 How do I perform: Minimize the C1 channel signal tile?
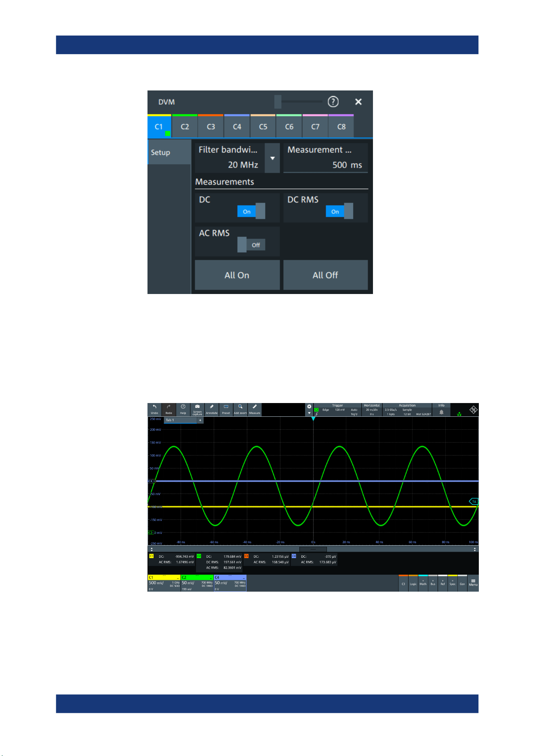(x=178, y=578)
